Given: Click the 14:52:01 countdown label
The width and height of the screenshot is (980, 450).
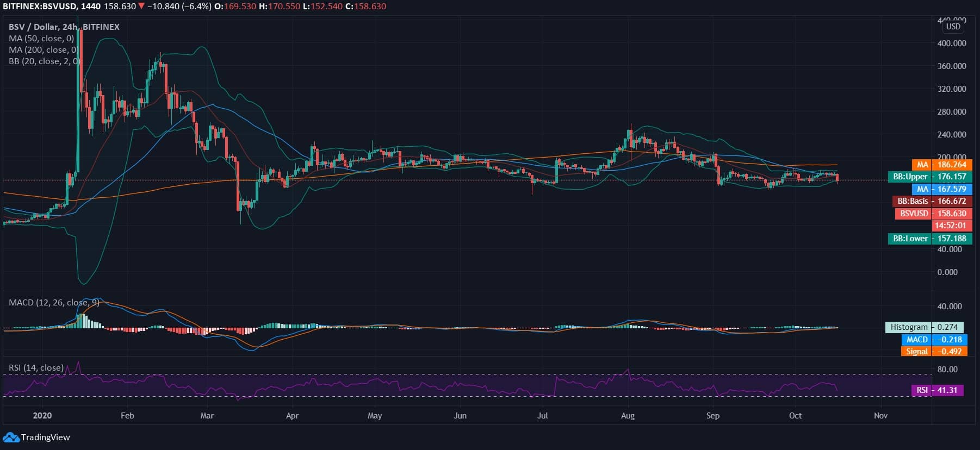Looking at the screenshot, I should click(x=951, y=226).
